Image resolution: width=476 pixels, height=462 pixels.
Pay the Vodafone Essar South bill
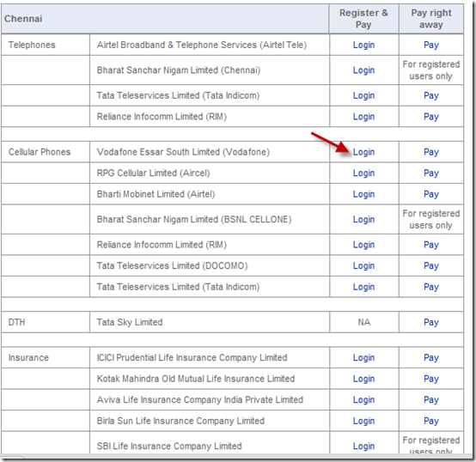[x=431, y=152]
